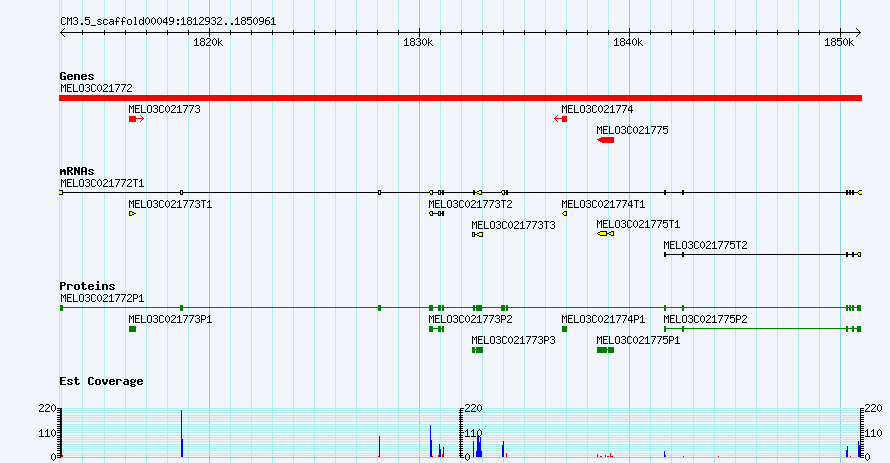Click the MEL03C021773T2 label
The image size is (890, 463).
point(471,204)
